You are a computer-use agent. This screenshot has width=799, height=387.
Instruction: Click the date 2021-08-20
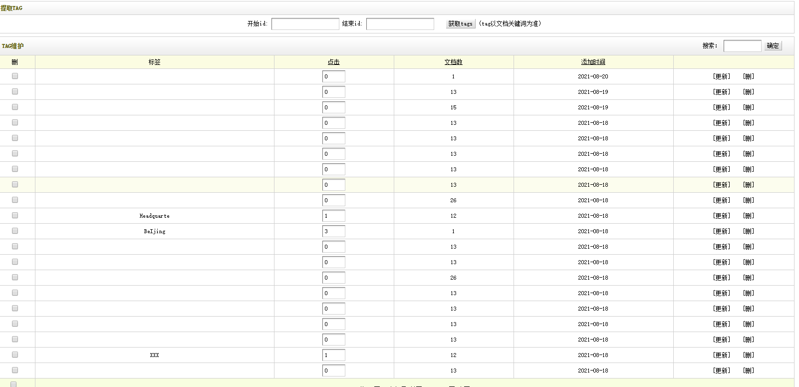point(593,76)
